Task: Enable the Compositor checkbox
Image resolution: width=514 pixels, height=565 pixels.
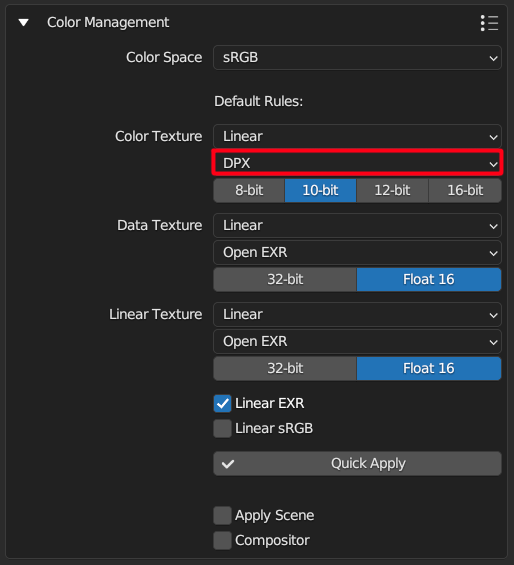Action: tap(222, 540)
